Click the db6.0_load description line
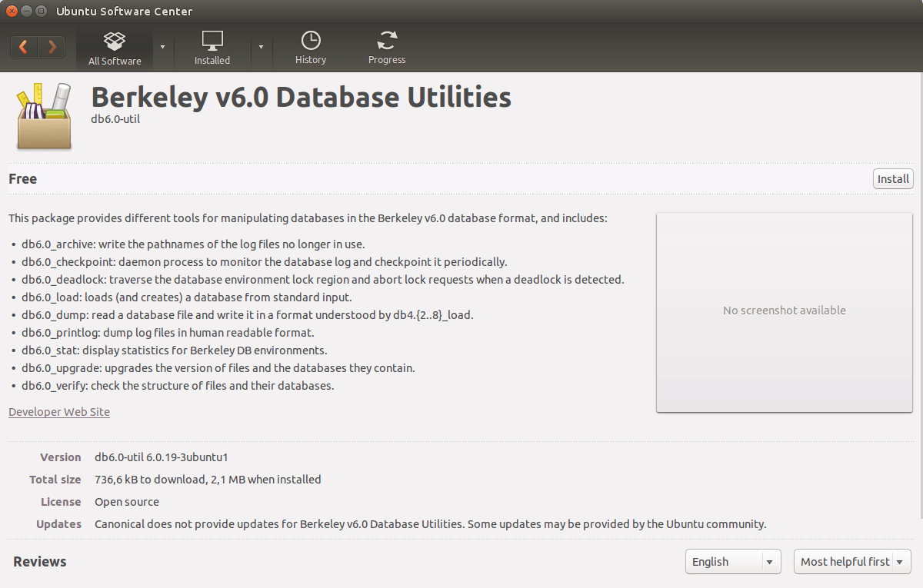The height and width of the screenshot is (588, 923). pos(187,297)
